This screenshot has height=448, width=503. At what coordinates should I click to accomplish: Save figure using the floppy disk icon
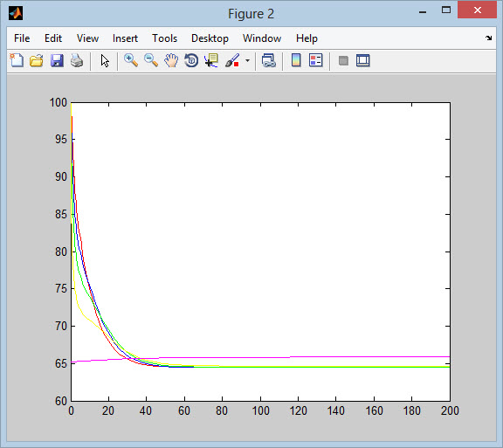[57, 60]
